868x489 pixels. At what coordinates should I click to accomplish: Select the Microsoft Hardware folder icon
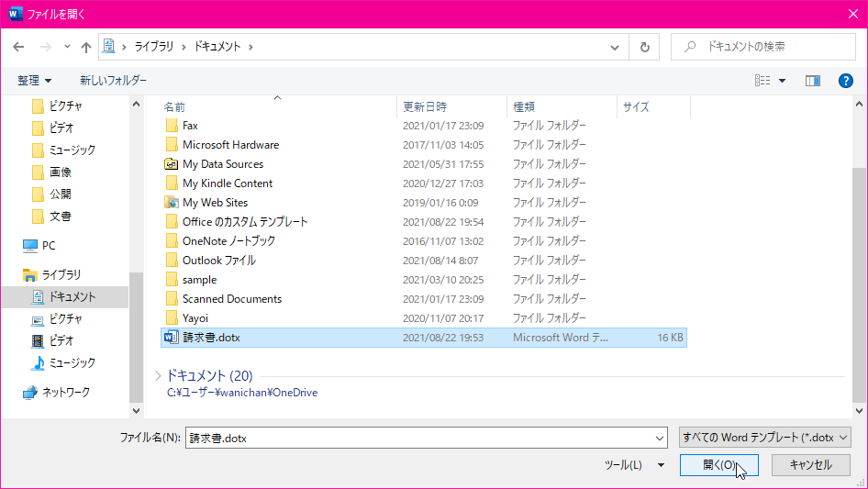(x=172, y=145)
